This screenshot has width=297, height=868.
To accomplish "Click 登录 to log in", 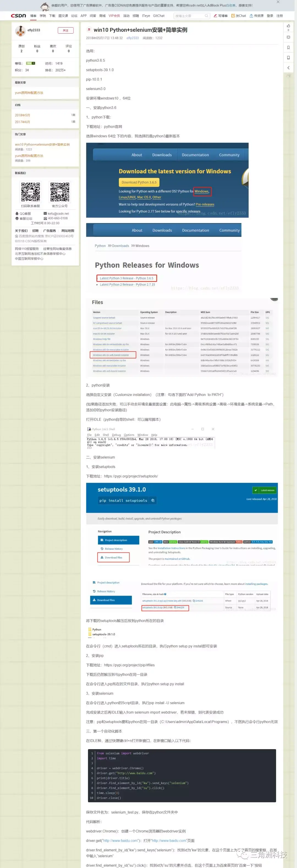I will pyautogui.click(x=270, y=16).
